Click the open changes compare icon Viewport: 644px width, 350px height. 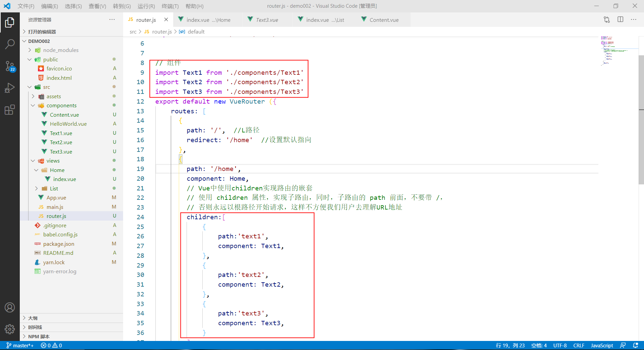[x=607, y=20]
